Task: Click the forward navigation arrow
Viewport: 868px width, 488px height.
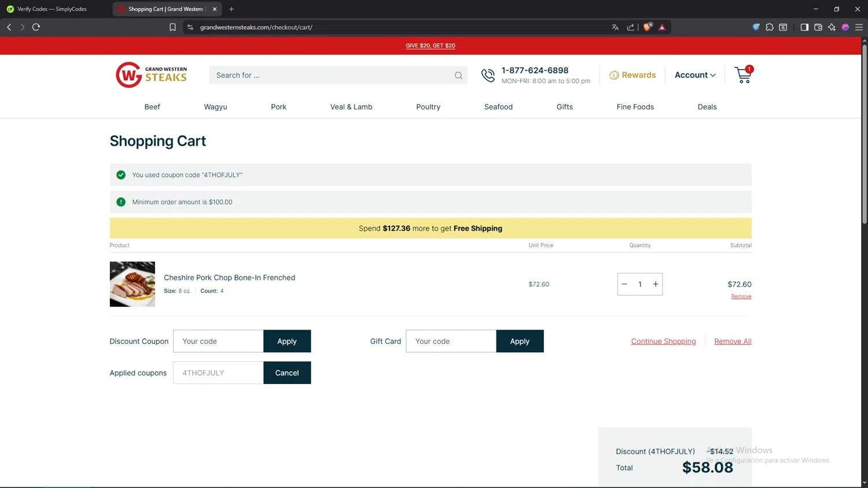Action: pyautogui.click(x=23, y=27)
